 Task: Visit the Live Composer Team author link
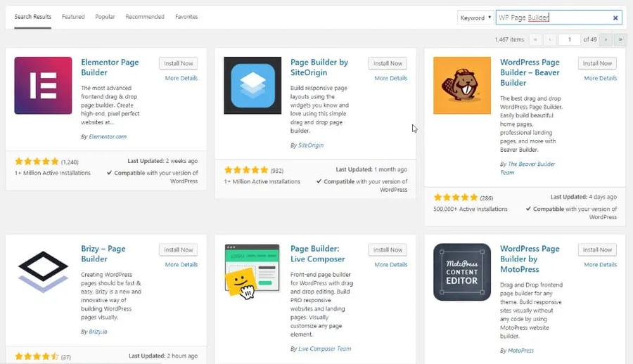pyautogui.click(x=324, y=349)
